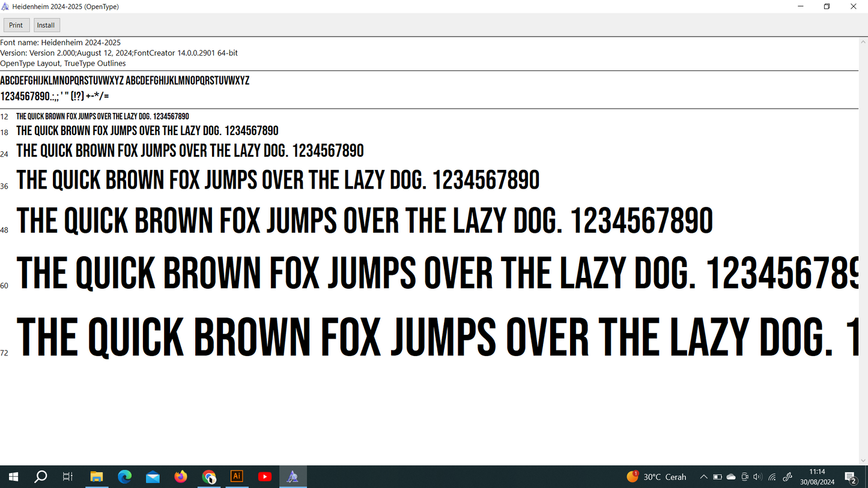Expand the hidden system tray icons

[703, 477]
